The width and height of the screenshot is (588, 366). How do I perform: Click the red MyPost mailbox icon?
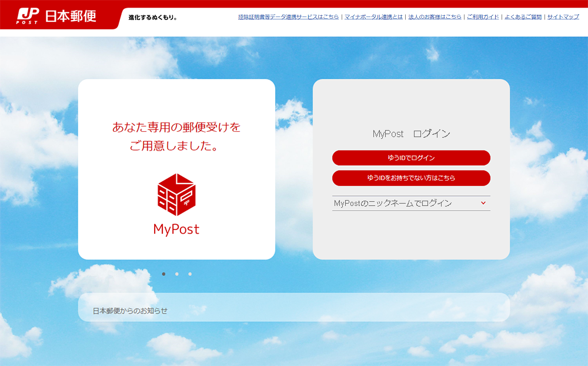coord(176,194)
